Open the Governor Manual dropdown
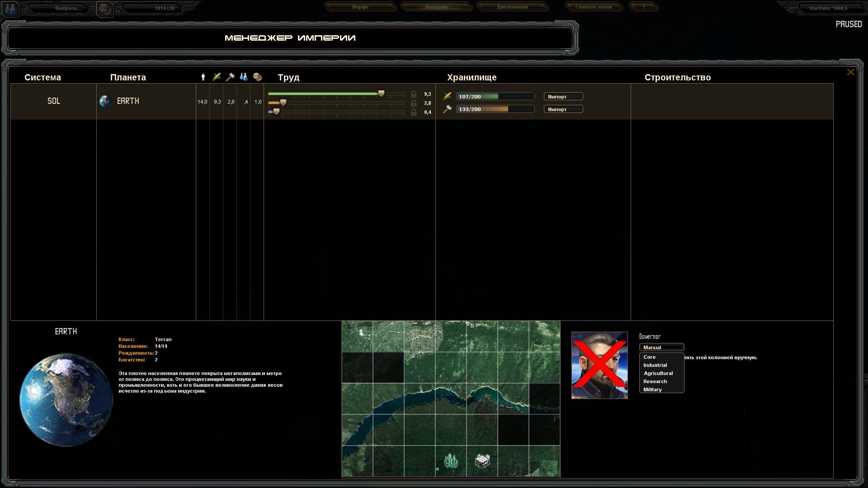Image resolution: width=868 pixels, height=488 pixels. 661,347
